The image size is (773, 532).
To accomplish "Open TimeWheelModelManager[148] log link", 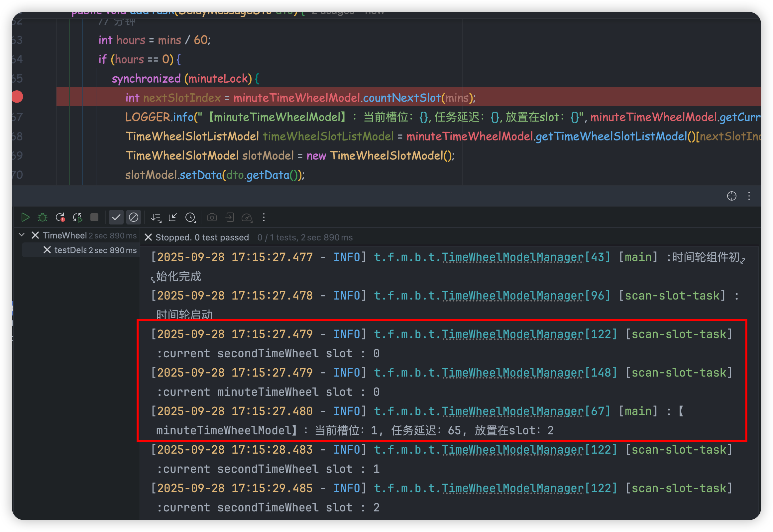I will click(512, 372).
